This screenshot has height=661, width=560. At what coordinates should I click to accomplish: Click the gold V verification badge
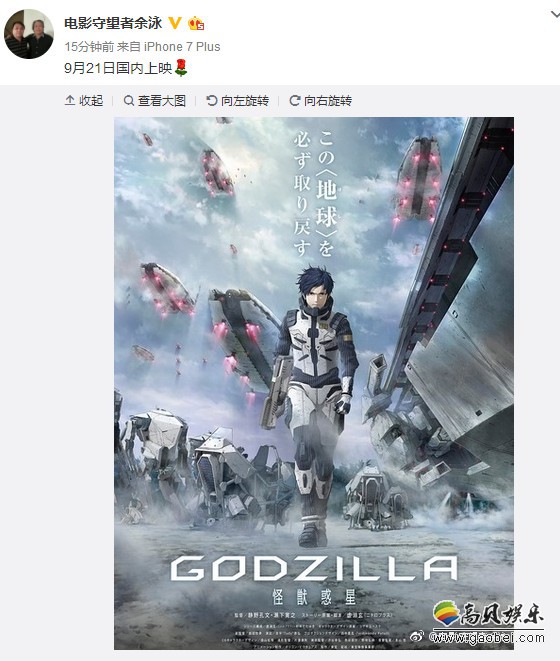tap(175, 23)
